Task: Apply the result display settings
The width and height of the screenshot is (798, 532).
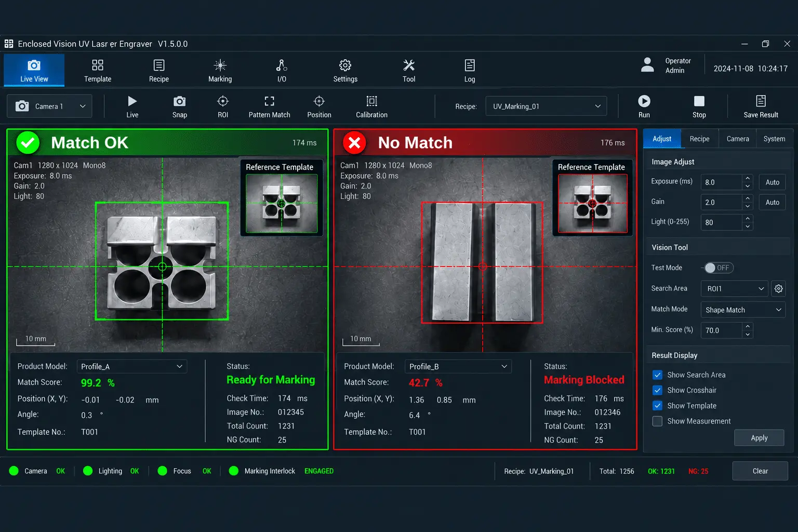Action: click(x=759, y=438)
